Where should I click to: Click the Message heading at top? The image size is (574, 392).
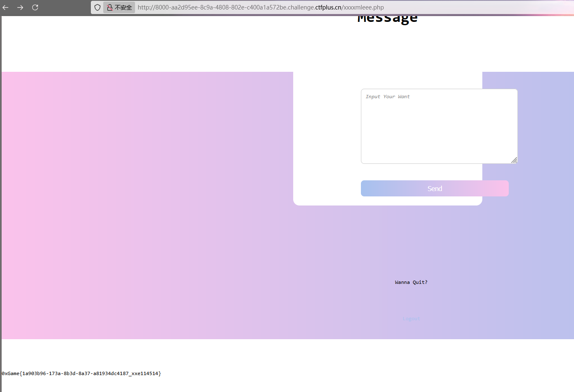click(x=387, y=19)
